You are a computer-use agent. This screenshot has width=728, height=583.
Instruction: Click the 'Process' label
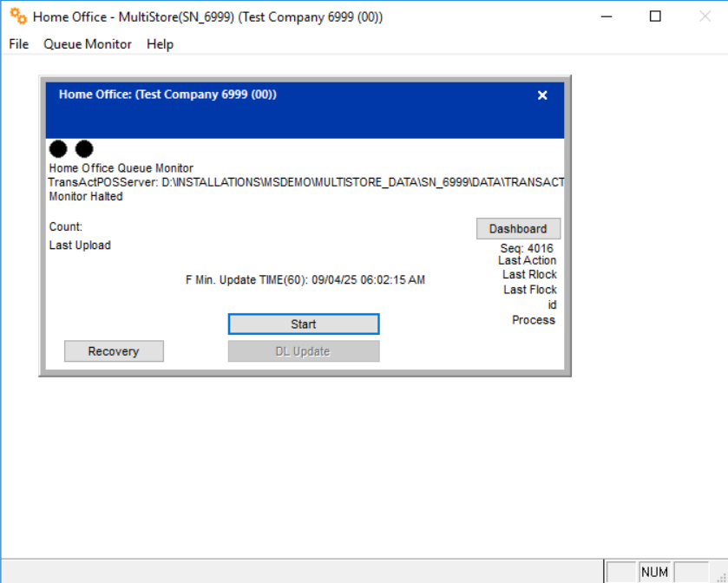(534, 320)
